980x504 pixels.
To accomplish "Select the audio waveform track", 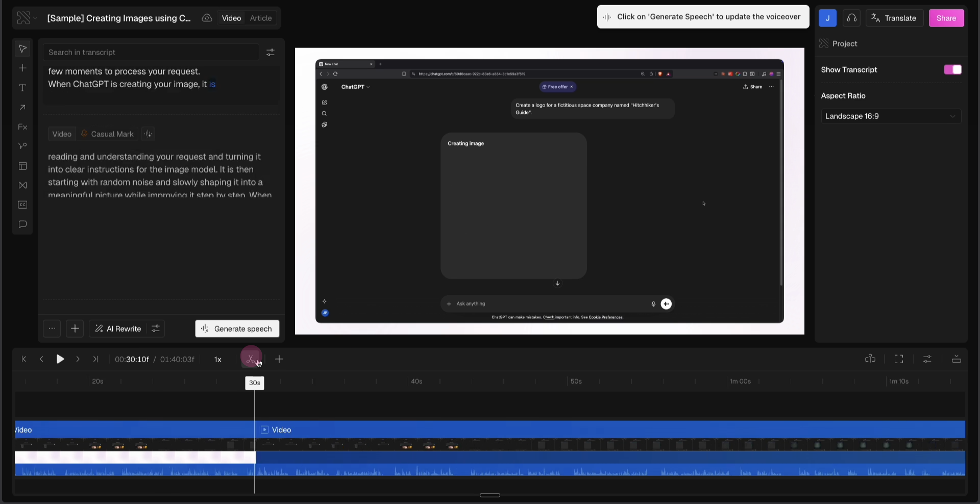I will click(x=490, y=470).
